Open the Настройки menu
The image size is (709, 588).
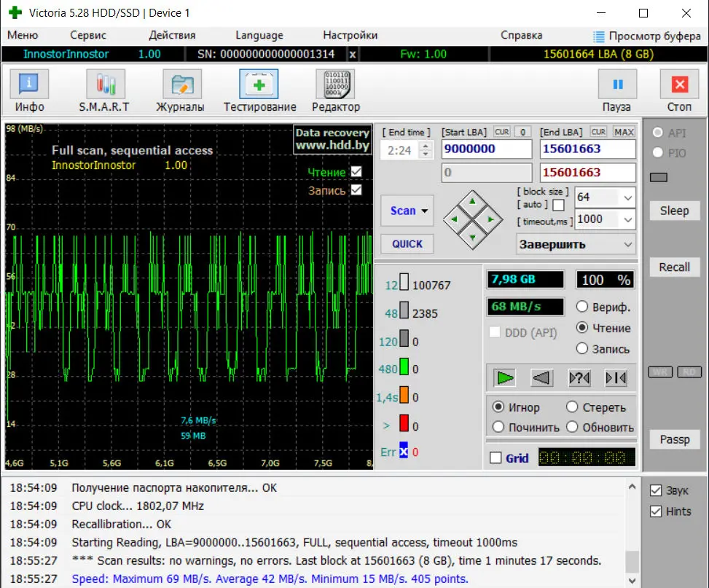350,35
